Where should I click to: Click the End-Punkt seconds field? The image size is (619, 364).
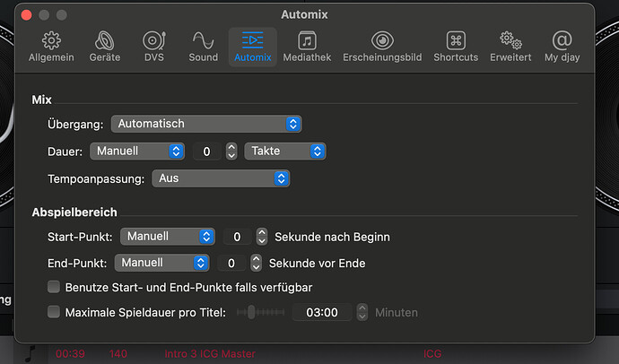(231, 263)
